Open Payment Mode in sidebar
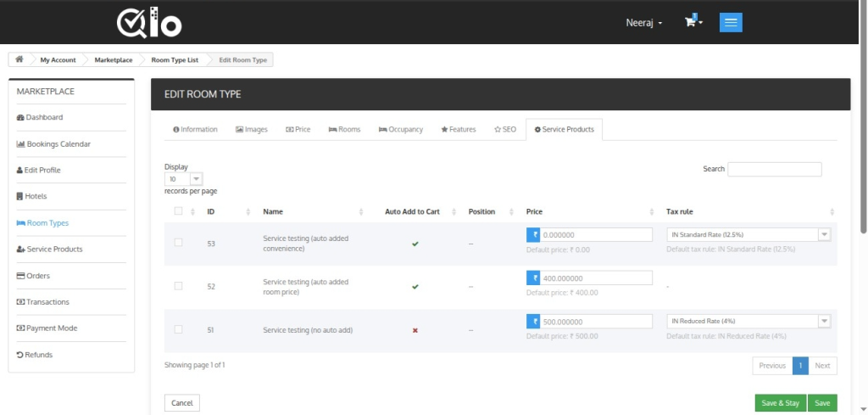 pyautogui.click(x=47, y=328)
